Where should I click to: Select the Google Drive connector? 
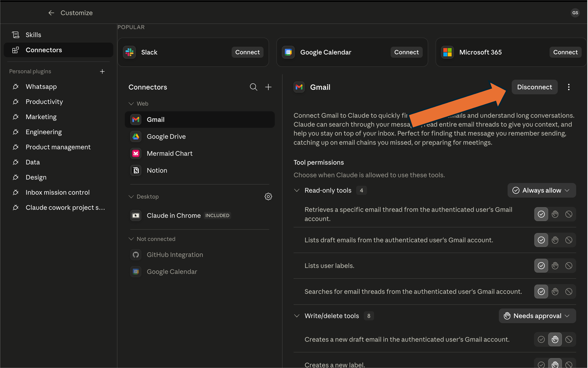(199, 136)
